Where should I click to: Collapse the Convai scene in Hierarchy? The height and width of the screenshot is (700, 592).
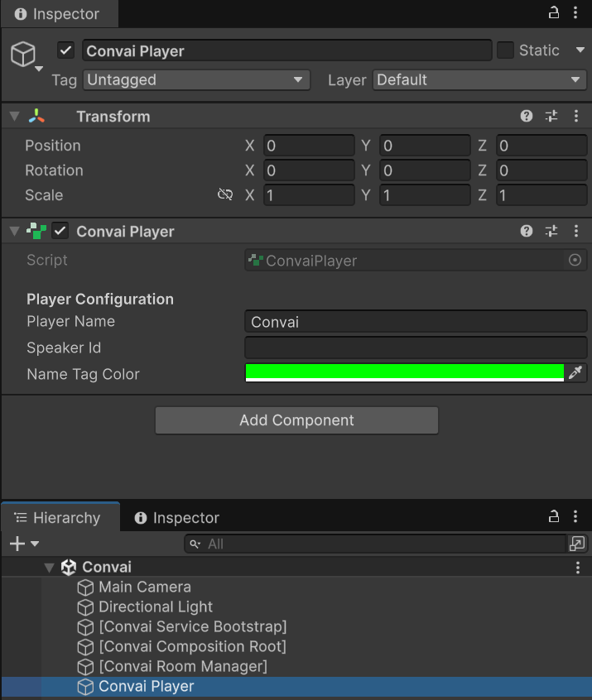[50, 568]
